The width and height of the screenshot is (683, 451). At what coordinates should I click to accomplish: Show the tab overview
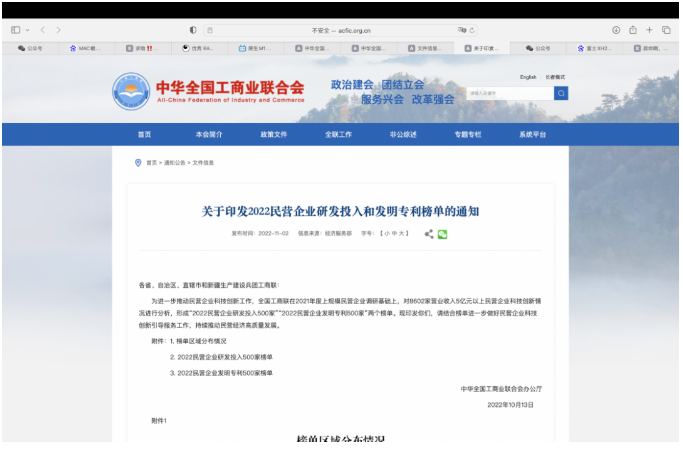(x=666, y=30)
